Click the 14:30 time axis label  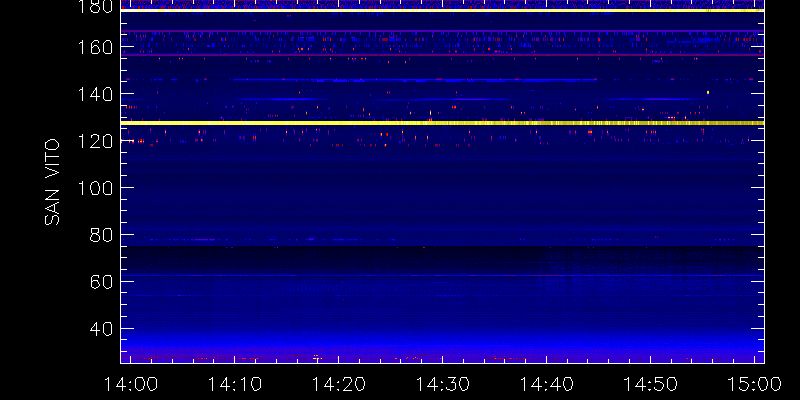click(x=442, y=384)
